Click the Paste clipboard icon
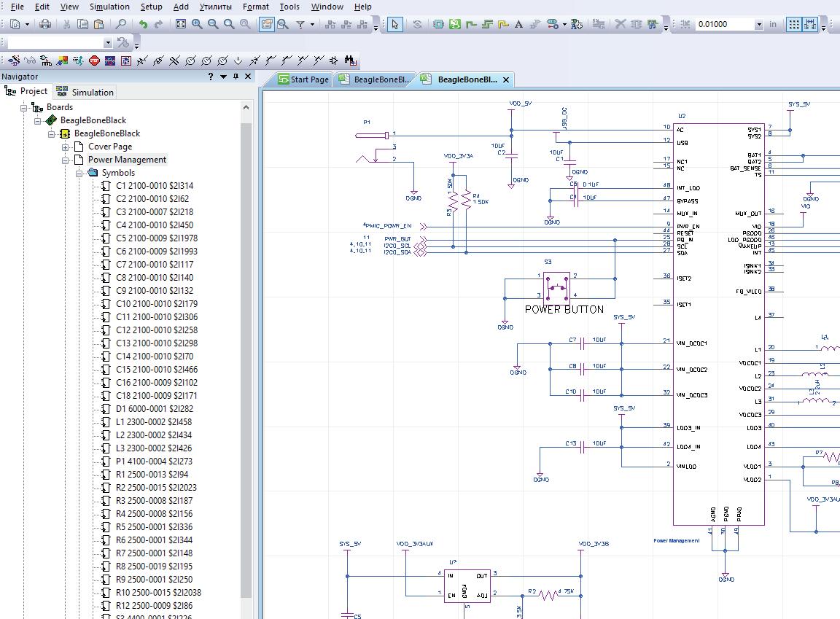This screenshot has height=619, width=840. (98, 24)
